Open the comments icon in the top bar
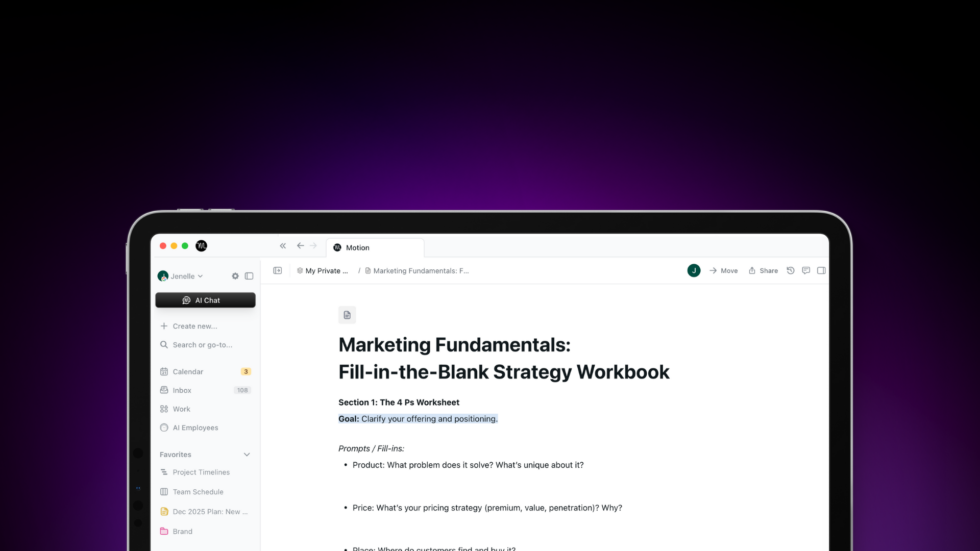This screenshot has height=551, width=980. (805, 270)
